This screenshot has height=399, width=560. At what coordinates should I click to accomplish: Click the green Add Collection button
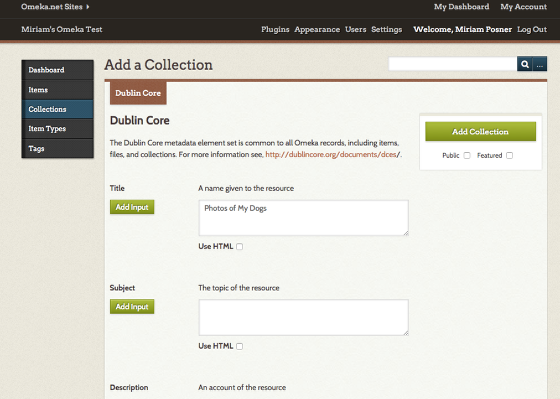[480, 131]
